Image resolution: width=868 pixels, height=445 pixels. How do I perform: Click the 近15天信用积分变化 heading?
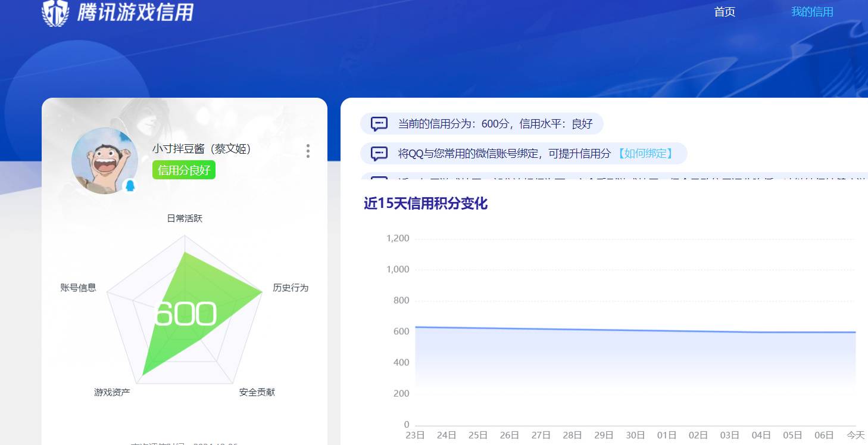point(426,204)
